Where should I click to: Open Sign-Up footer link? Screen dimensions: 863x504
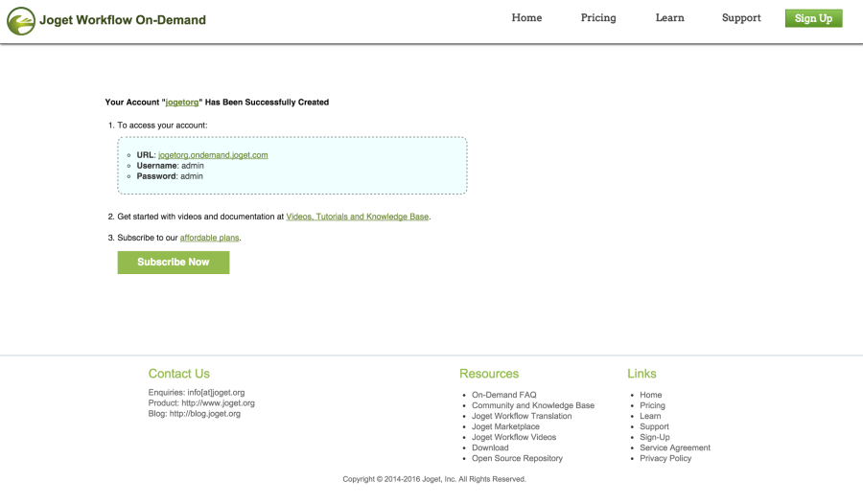[654, 437]
